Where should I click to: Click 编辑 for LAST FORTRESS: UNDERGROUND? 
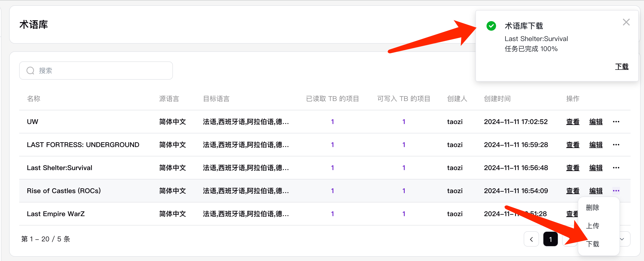point(596,145)
